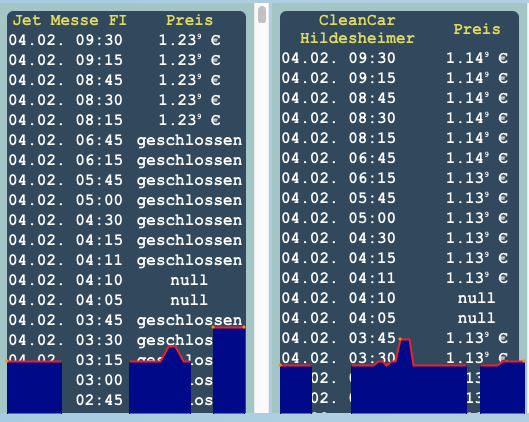Select the 04.02. 05:45 timestamp in CleanCar table

tap(339, 198)
